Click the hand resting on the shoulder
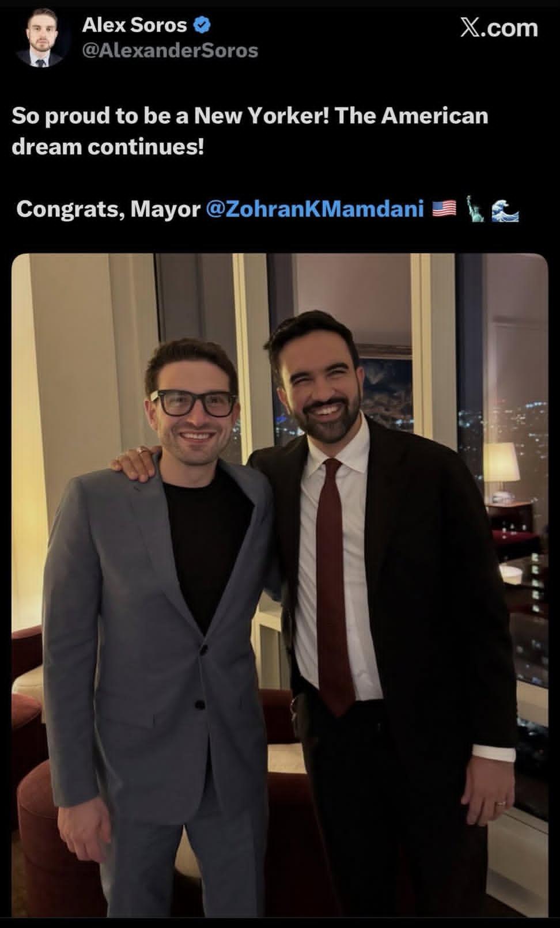This screenshot has height=928, width=560. 134,461
